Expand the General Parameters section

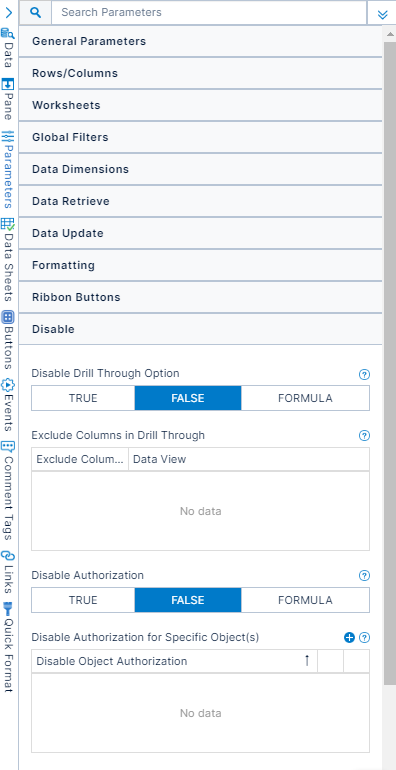(200, 41)
